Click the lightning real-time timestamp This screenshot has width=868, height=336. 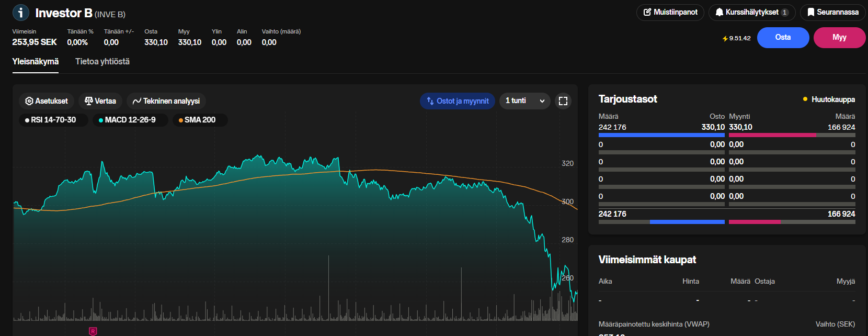(x=736, y=38)
